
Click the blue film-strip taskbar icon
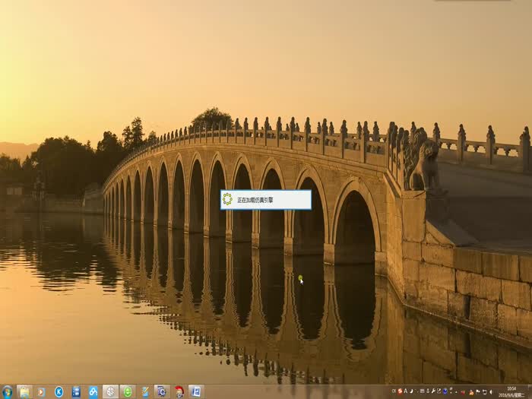76,391
